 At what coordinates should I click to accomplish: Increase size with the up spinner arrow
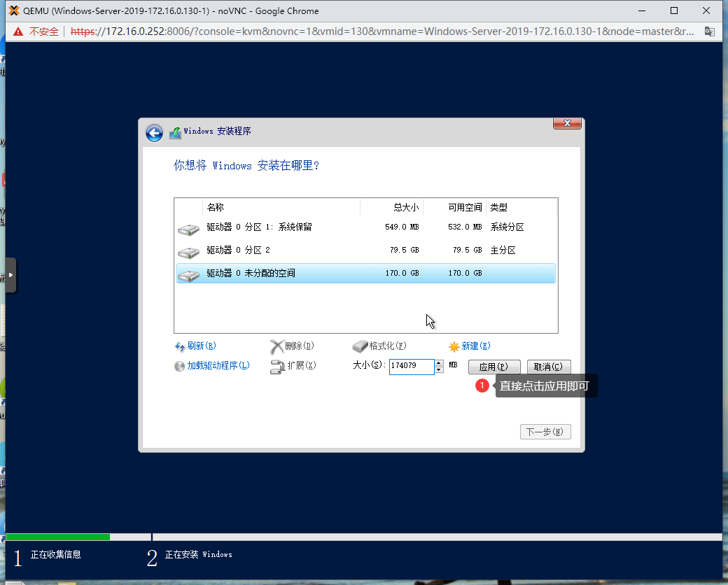(x=439, y=363)
